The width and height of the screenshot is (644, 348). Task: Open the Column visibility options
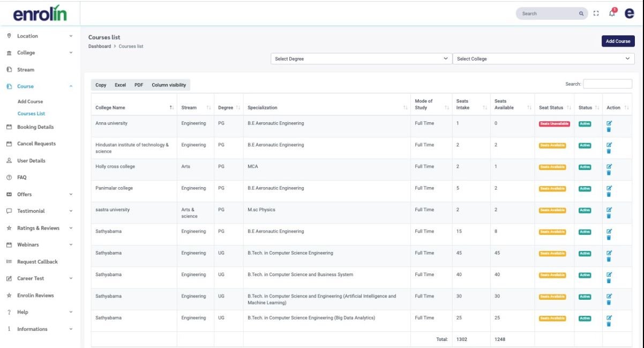[169, 85]
